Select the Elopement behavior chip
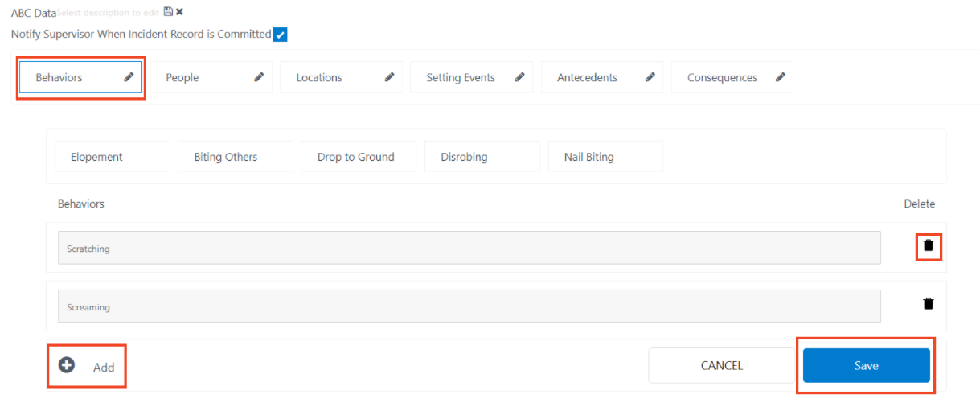Image resolution: width=980 pixels, height=403 pixels. pyautogui.click(x=113, y=157)
